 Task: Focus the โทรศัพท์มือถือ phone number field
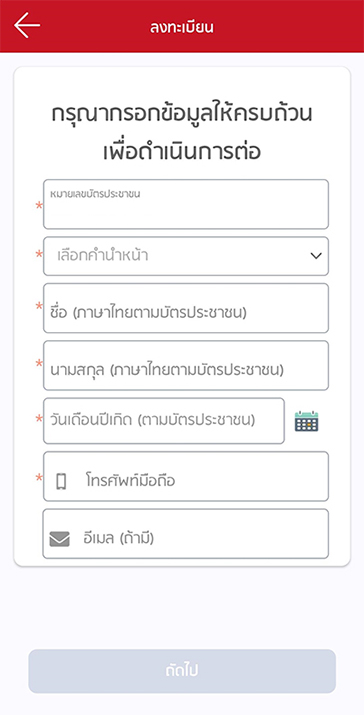186,476
